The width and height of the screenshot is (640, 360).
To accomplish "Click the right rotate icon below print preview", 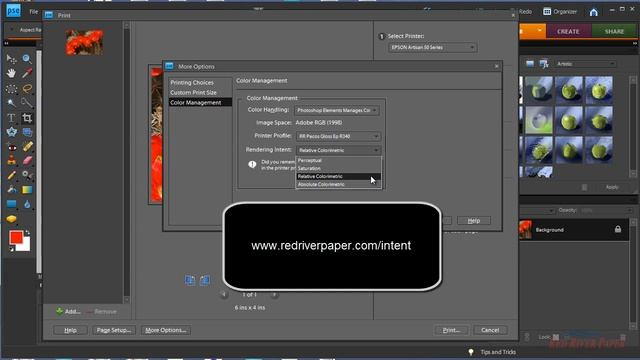I will pos(205,280).
